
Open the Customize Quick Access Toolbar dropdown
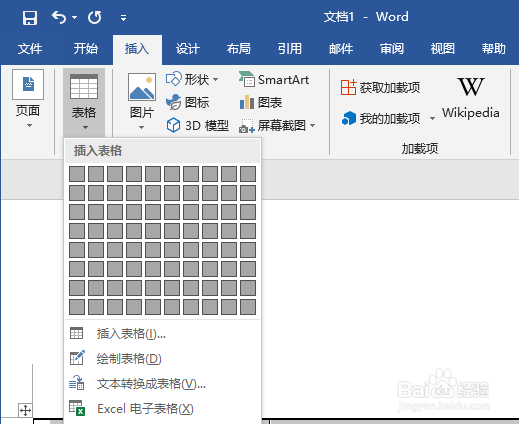[123, 18]
